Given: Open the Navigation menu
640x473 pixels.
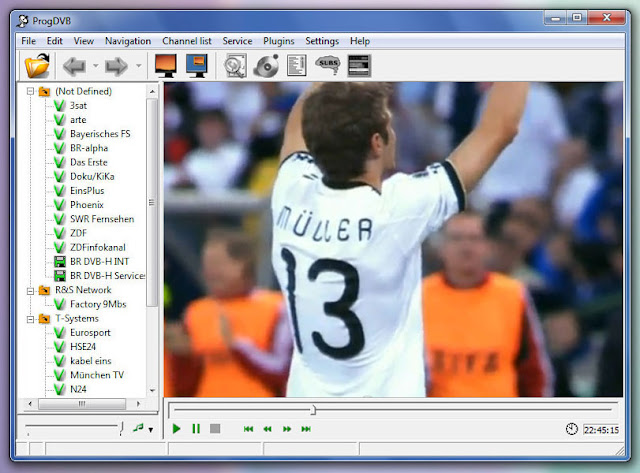Looking at the screenshot, I should (x=128, y=41).
